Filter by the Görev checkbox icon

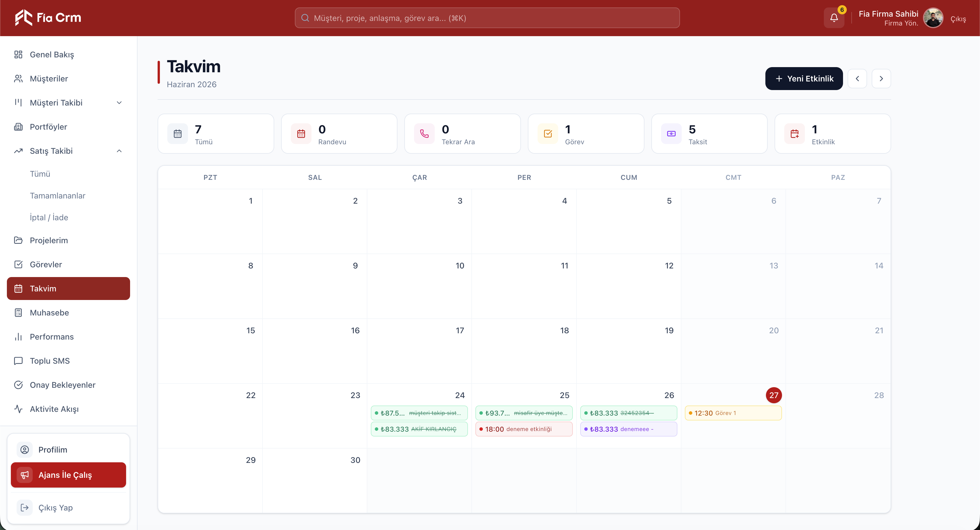click(548, 134)
